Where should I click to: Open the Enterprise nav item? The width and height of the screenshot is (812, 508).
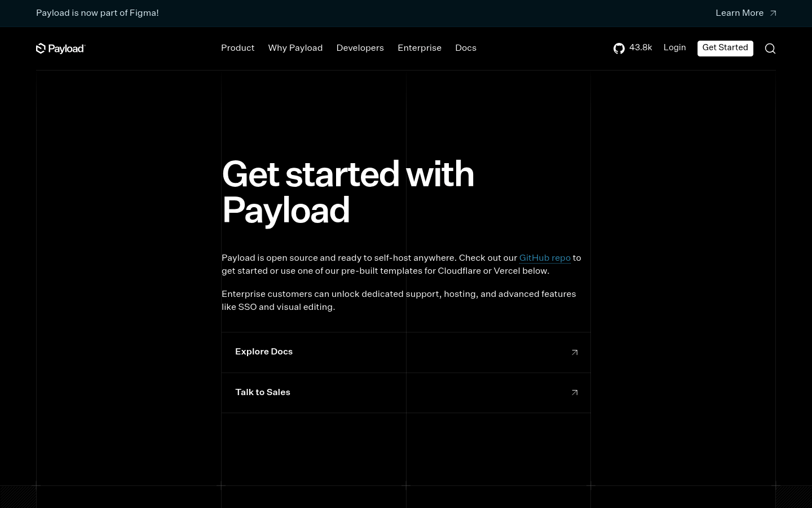pos(420,48)
